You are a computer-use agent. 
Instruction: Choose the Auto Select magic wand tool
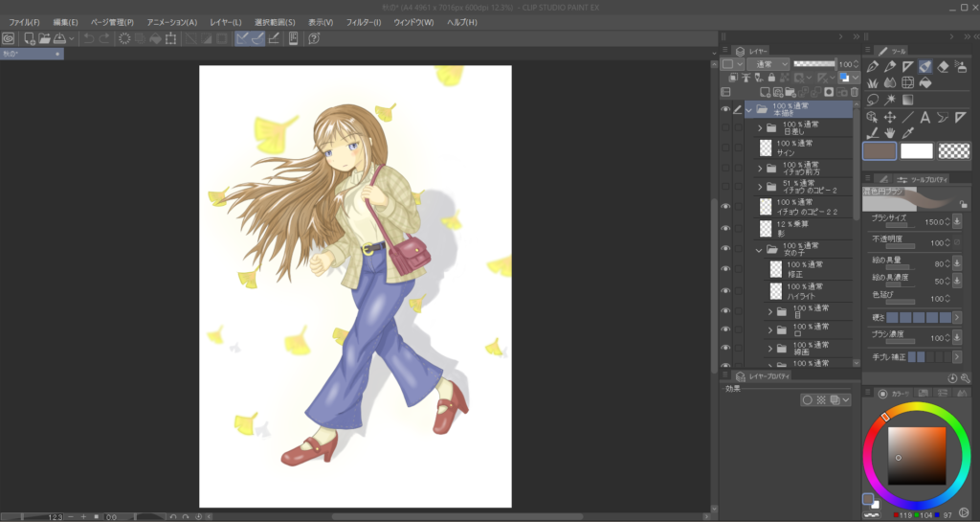tap(890, 99)
